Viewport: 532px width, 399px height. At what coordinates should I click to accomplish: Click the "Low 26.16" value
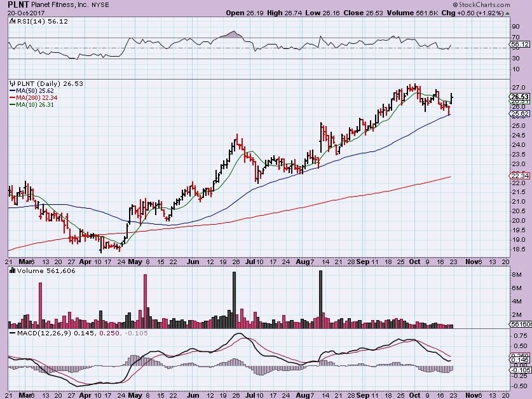[x=323, y=13]
